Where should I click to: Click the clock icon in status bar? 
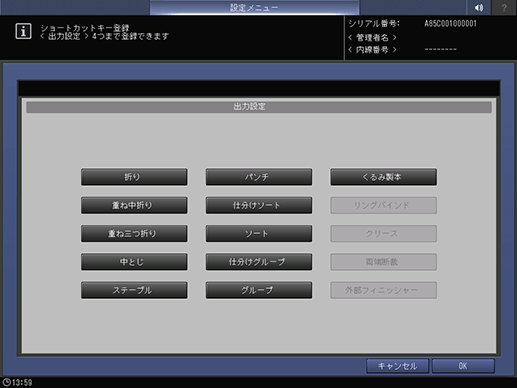click(x=6, y=382)
